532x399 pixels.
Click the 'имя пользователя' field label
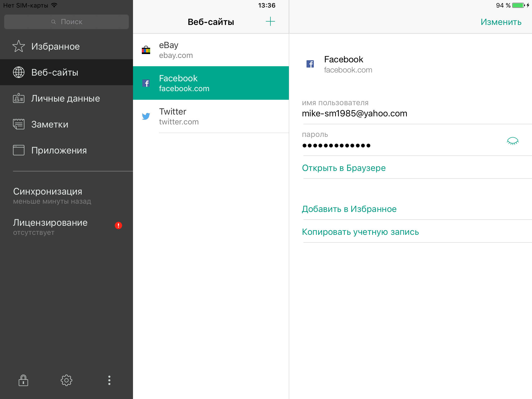(x=335, y=103)
